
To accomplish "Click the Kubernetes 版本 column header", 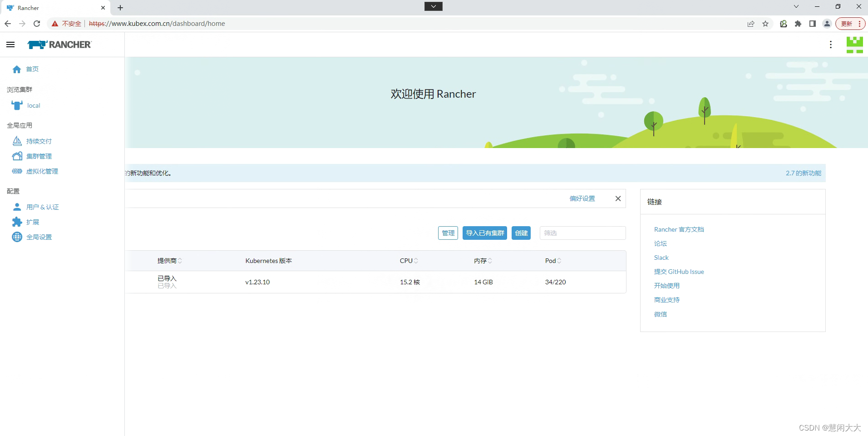I will point(269,261).
